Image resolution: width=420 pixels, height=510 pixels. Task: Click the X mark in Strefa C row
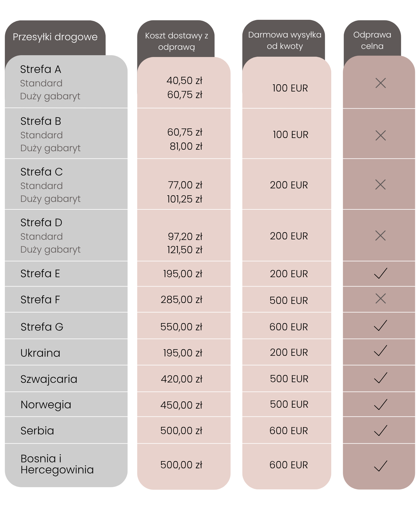[380, 184]
